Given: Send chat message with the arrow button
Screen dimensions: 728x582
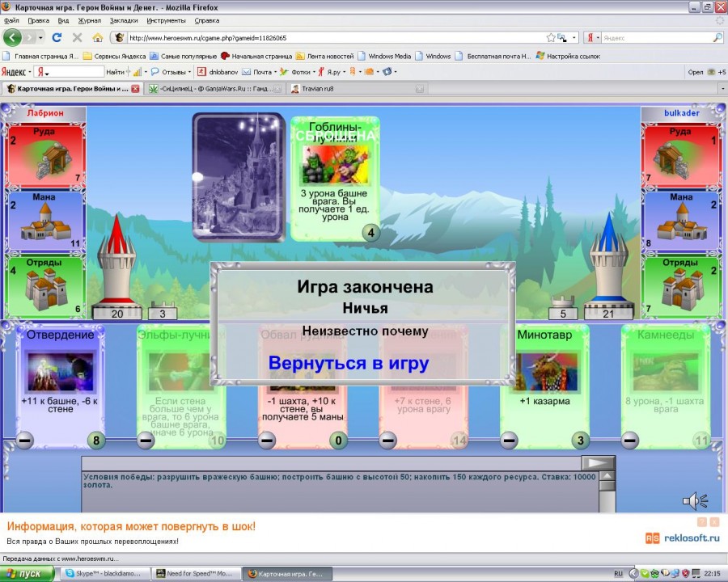Looking at the screenshot, I should click(598, 462).
